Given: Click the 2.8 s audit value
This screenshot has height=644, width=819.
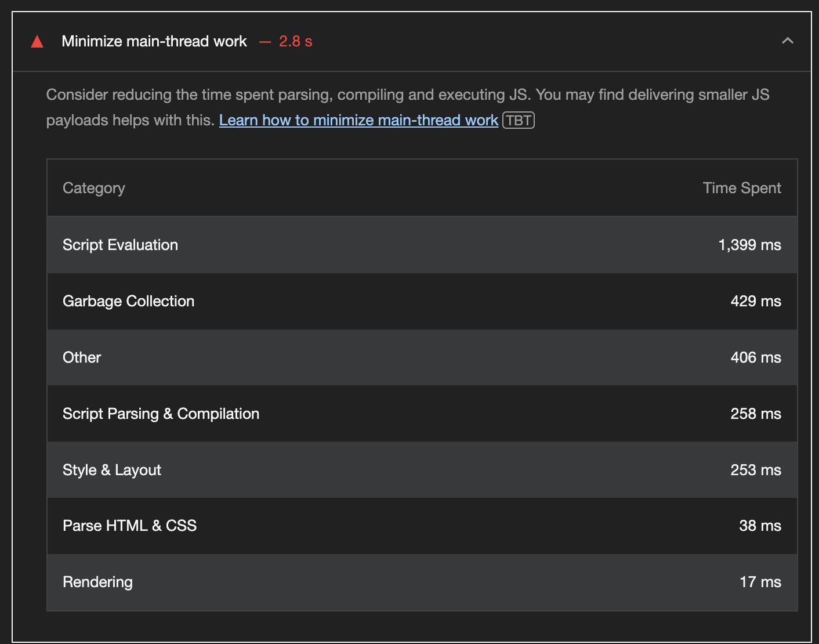Looking at the screenshot, I should (295, 41).
